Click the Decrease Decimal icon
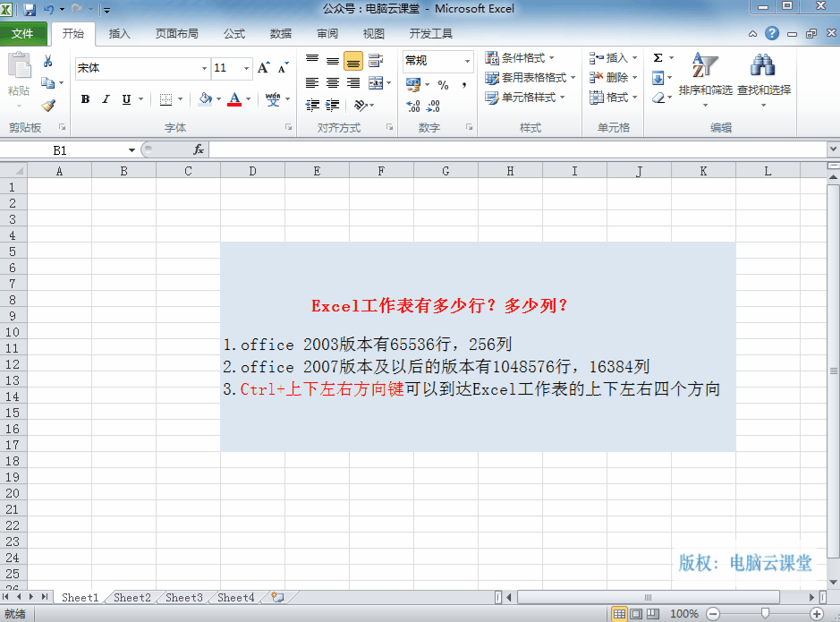Screen dimensions: 840x622 [x=433, y=106]
